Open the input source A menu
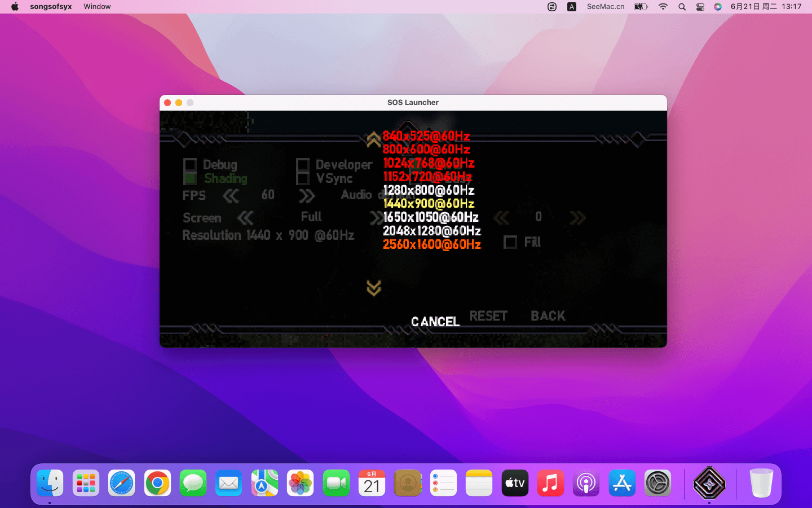Image resolution: width=812 pixels, height=508 pixels. (572, 7)
